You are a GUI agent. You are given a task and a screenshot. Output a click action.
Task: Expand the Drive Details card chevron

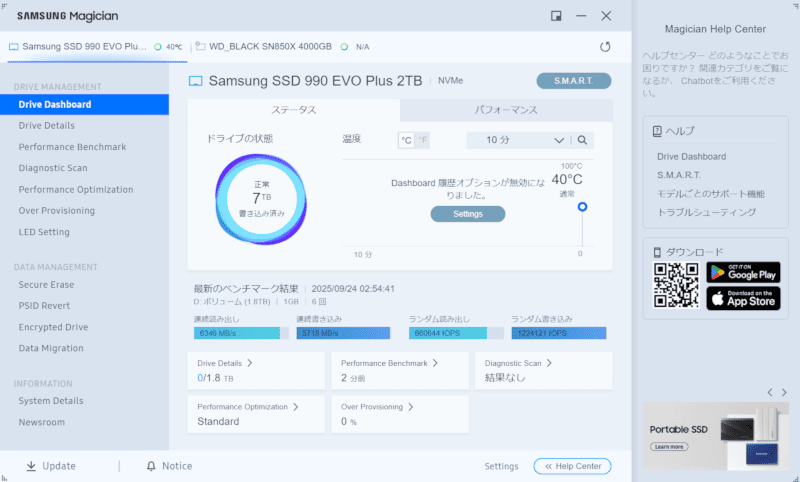(x=250, y=363)
